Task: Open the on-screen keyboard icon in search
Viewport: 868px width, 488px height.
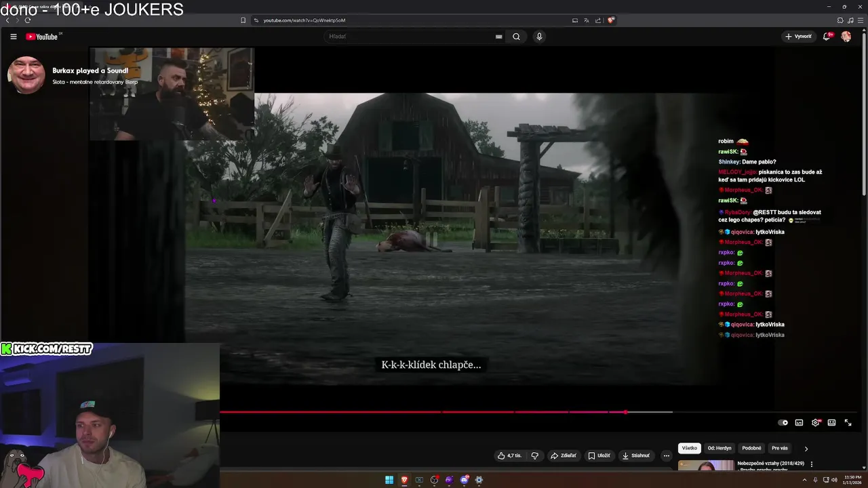Action: click(x=499, y=37)
